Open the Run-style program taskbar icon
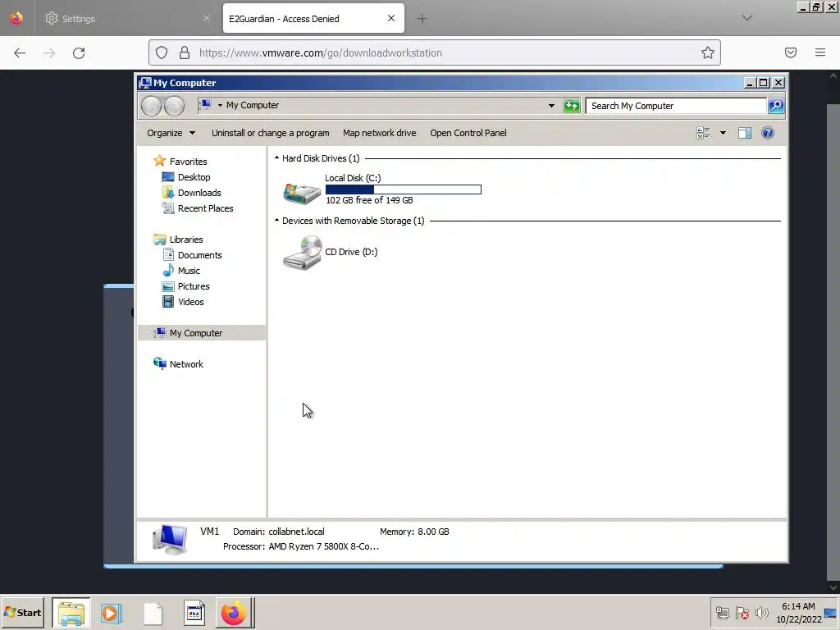This screenshot has width=840, height=630. pos(194,612)
